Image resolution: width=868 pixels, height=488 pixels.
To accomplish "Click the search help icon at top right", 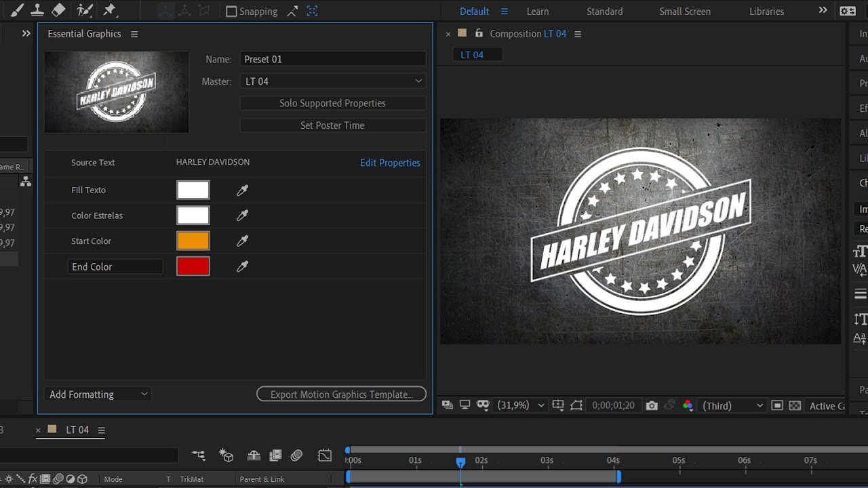I will [x=848, y=11].
